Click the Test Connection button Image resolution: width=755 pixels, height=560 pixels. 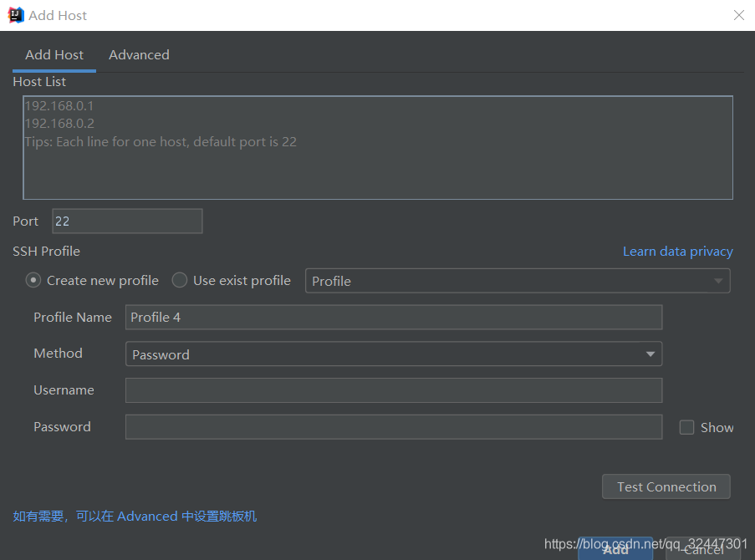666,486
